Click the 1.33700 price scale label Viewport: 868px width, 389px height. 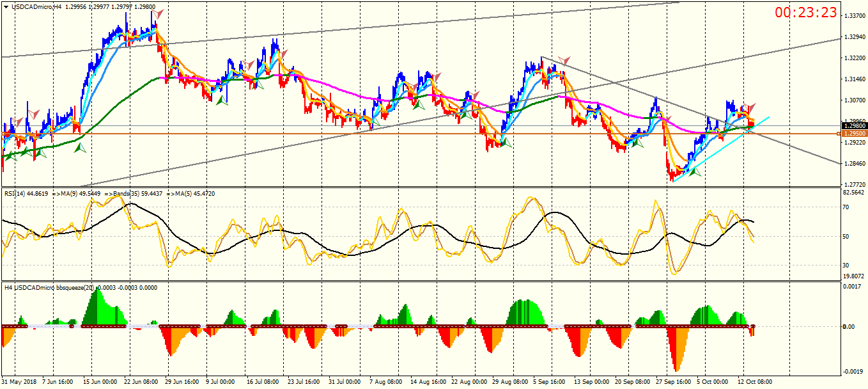click(855, 15)
